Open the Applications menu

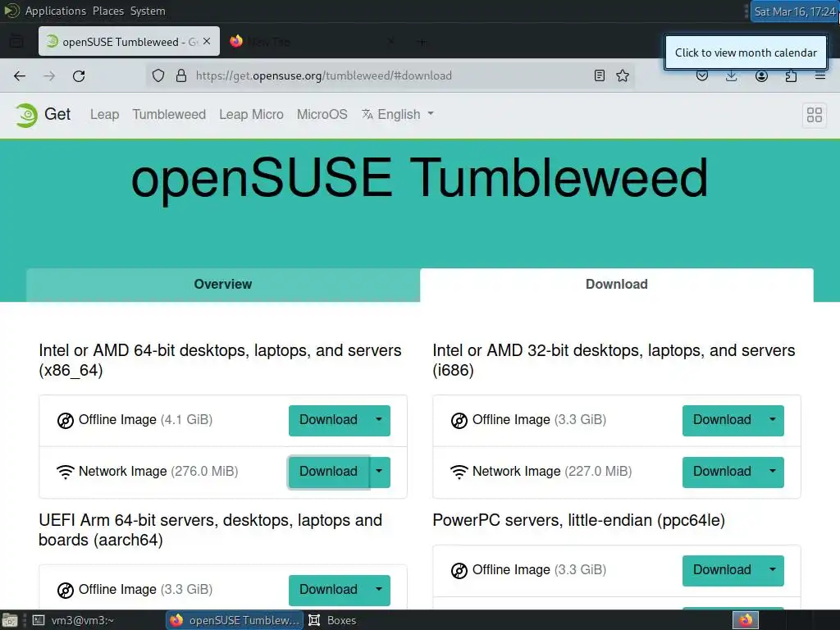55,11
